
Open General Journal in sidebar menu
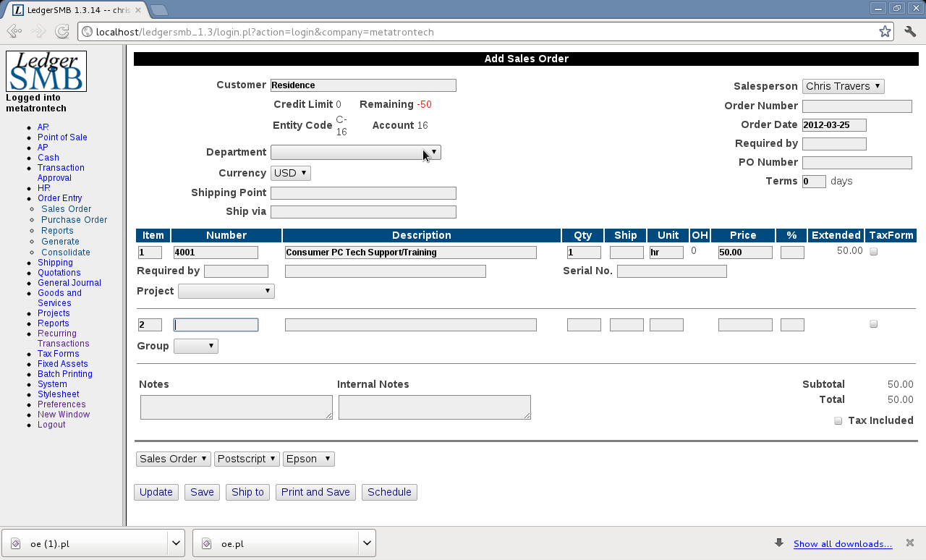(x=69, y=283)
